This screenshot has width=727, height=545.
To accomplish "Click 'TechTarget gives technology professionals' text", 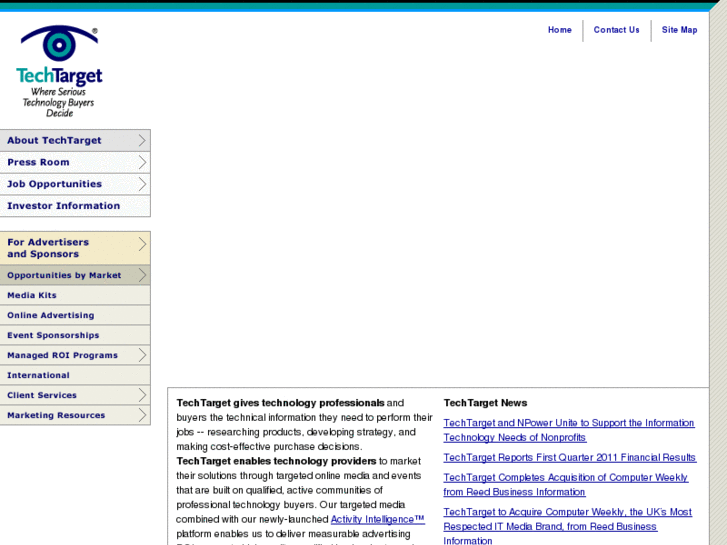I will [x=280, y=403].
